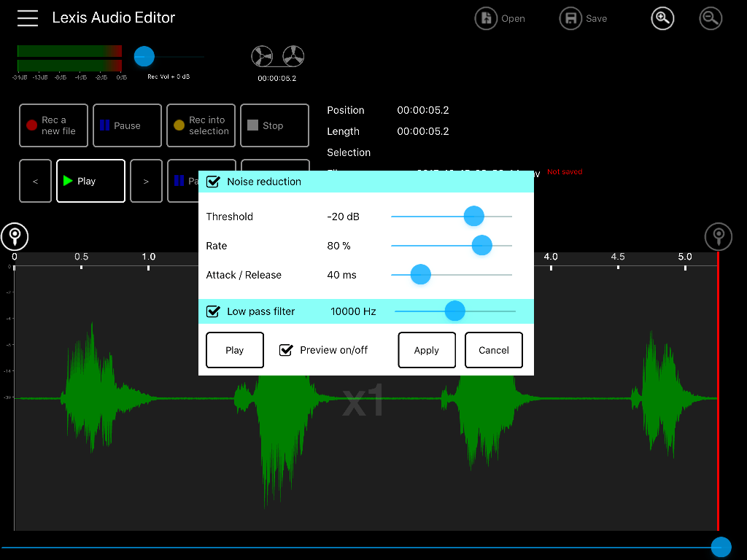The image size is (747, 560).
Task: Select the right waveform marker pin
Action: [x=718, y=236]
